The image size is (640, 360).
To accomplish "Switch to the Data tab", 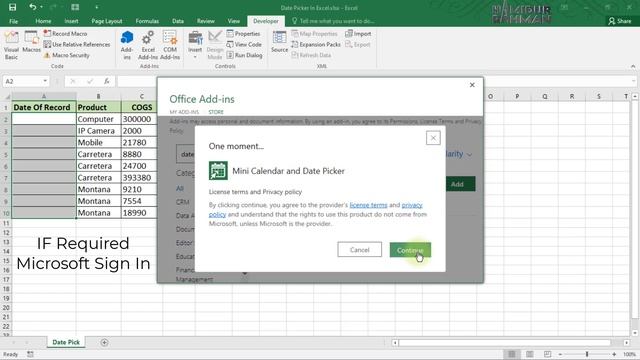I will click(178, 21).
